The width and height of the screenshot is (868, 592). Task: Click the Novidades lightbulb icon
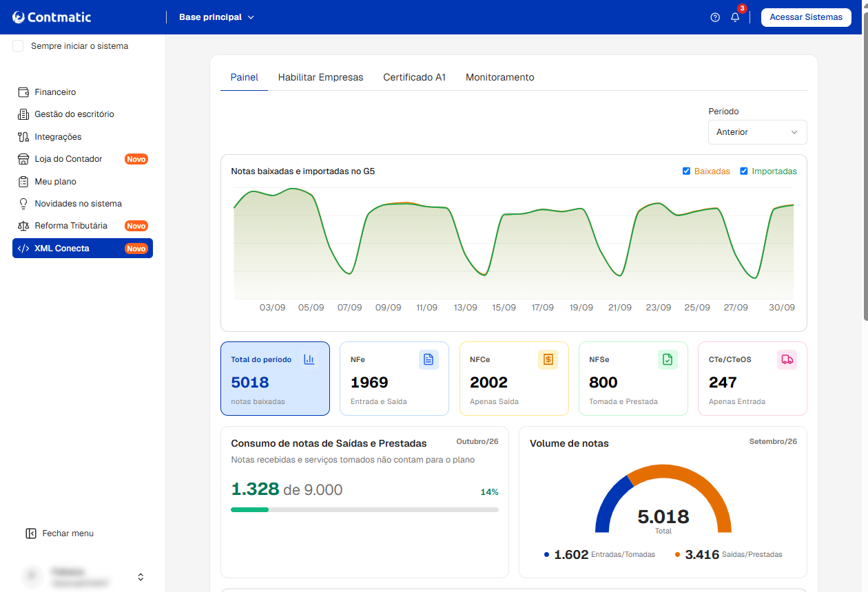point(23,204)
